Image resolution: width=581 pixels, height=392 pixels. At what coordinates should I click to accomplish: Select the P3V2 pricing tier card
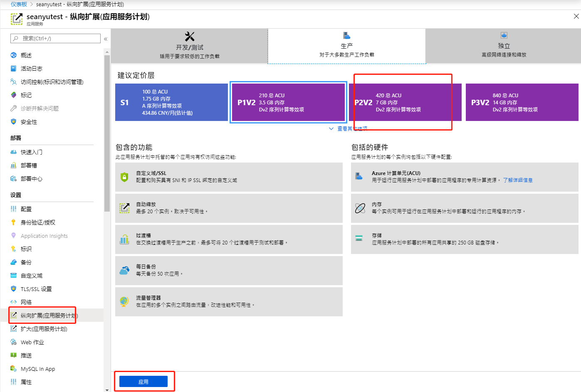[x=522, y=102]
